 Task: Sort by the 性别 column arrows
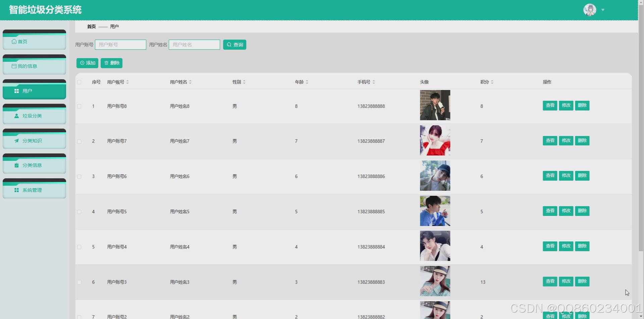click(244, 82)
